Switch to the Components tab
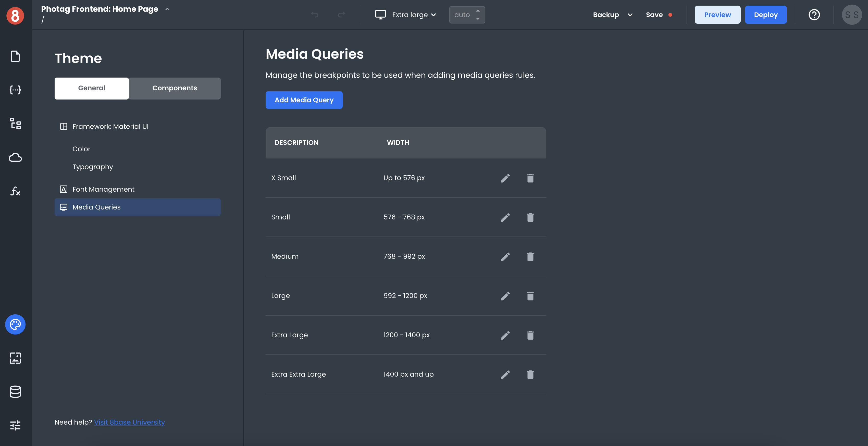868x446 pixels. coord(175,88)
